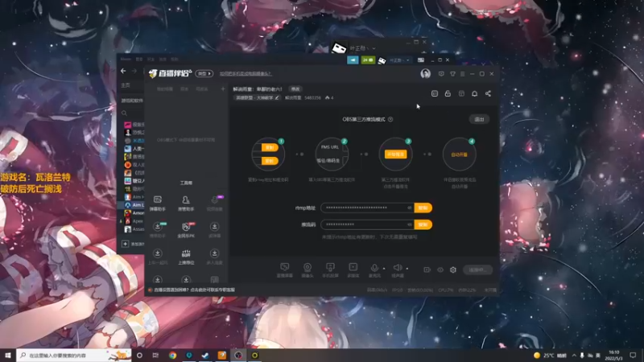
Task: Open the 全民乐PK tool
Action: pos(186,230)
